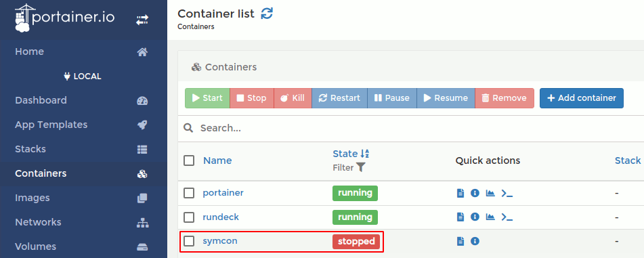Click the running badge for rundeck
The width and height of the screenshot is (644, 258).
coord(355,217)
